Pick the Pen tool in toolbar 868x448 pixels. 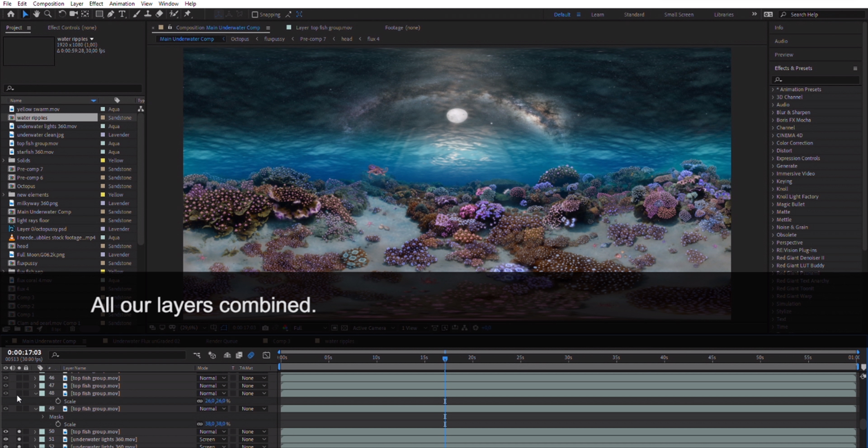coord(111,14)
